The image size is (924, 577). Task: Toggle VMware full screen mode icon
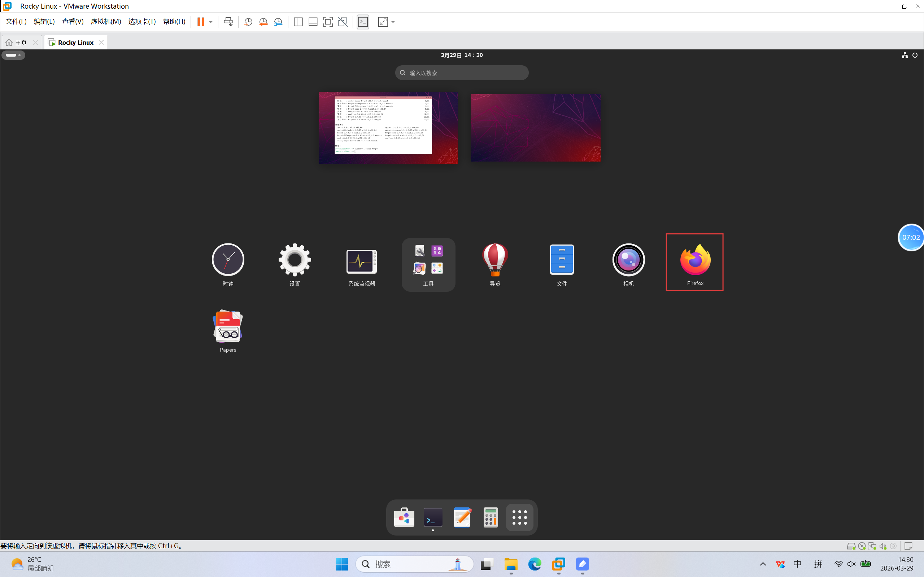pyautogui.click(x=328, y=22)
